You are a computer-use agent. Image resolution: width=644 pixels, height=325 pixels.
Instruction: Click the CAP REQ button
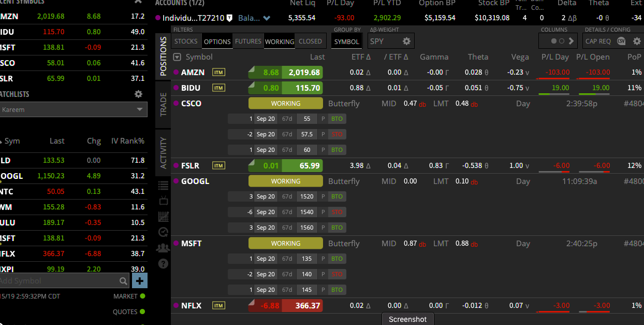point(598,41)
